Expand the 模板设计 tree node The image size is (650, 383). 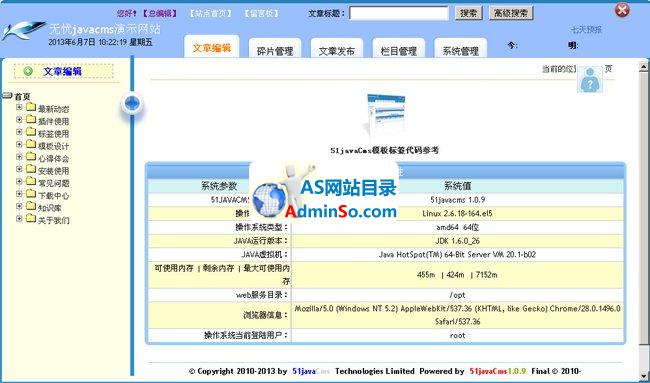pos(19,144)
